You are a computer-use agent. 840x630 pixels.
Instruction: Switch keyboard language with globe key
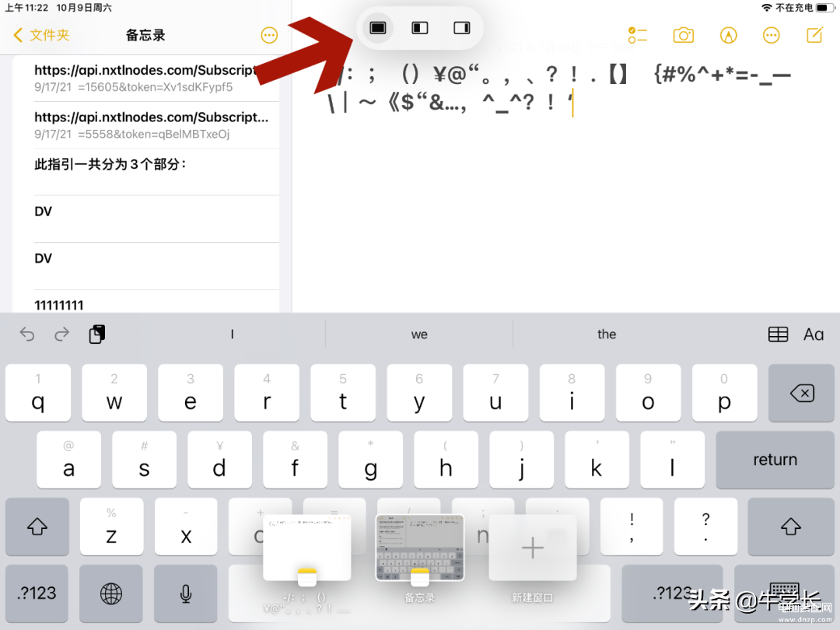tap(111, 593)
